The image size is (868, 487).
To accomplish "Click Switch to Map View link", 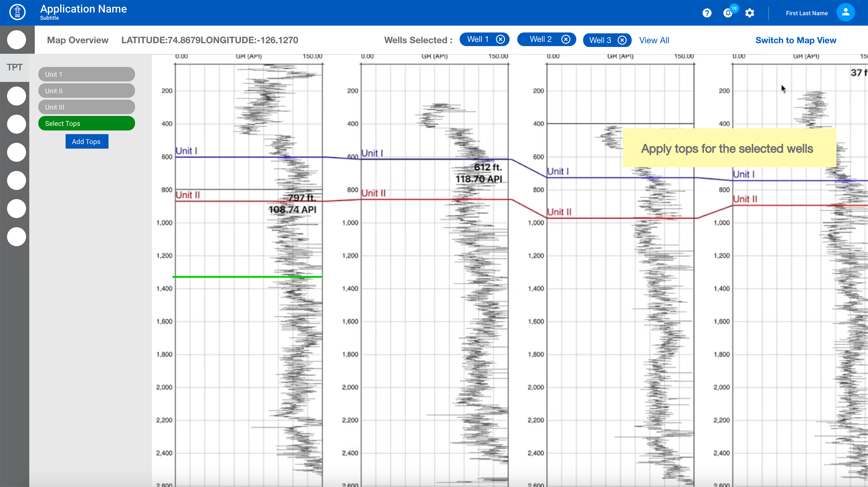I will [795, 40].
